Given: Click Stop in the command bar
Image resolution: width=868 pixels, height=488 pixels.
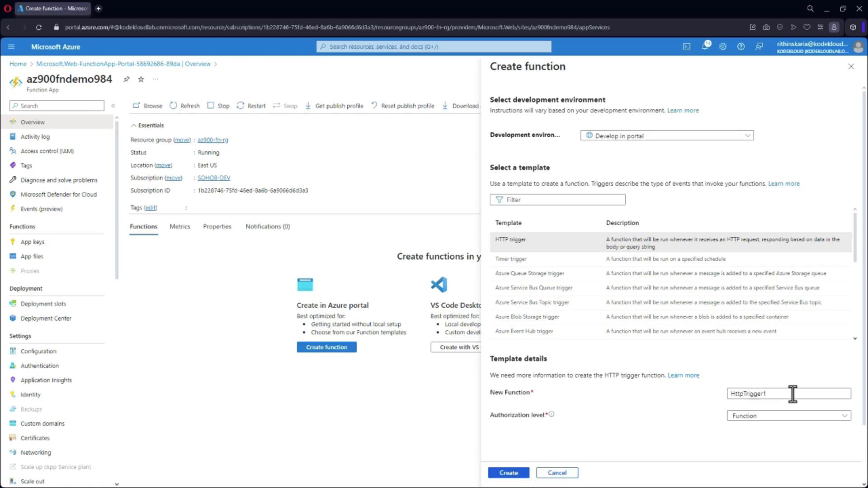Looking at the screenshot, I should (218, 106).
